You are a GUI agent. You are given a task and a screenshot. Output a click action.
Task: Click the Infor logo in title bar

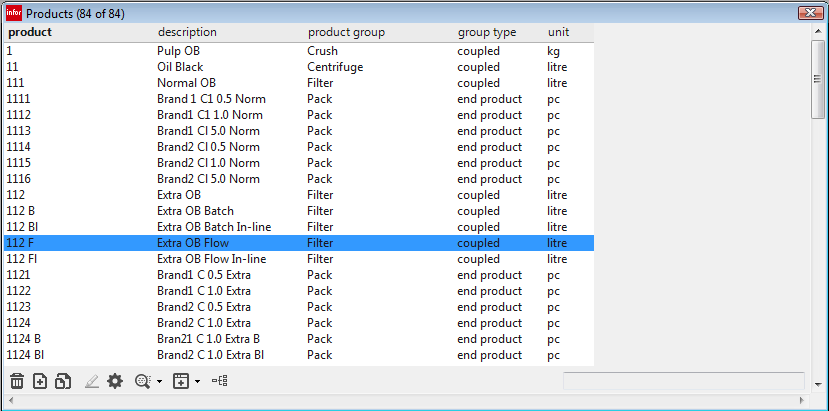coord(13,13)
